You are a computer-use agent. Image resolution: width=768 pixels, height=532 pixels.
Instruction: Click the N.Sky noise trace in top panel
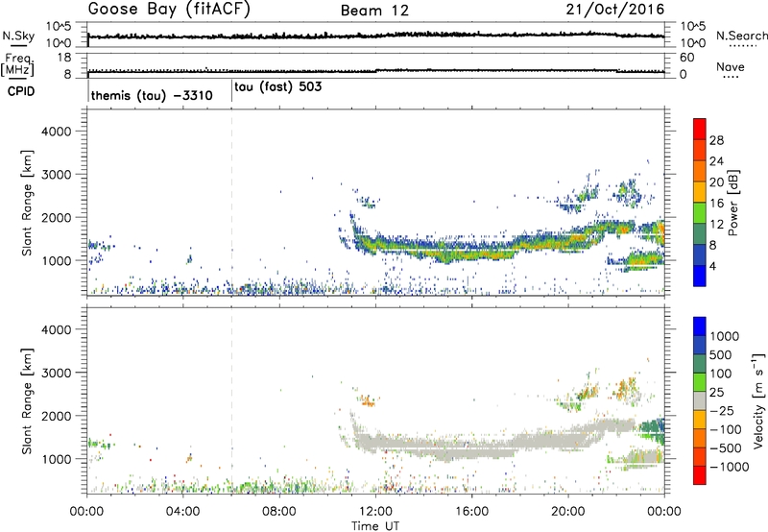point(375,36)
